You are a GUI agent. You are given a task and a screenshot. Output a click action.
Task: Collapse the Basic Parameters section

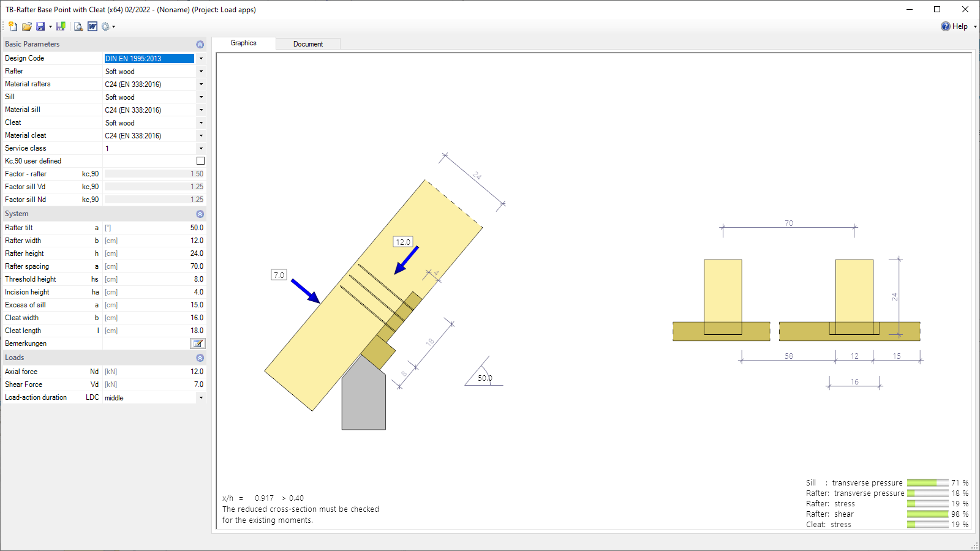(x=200, y=44)
